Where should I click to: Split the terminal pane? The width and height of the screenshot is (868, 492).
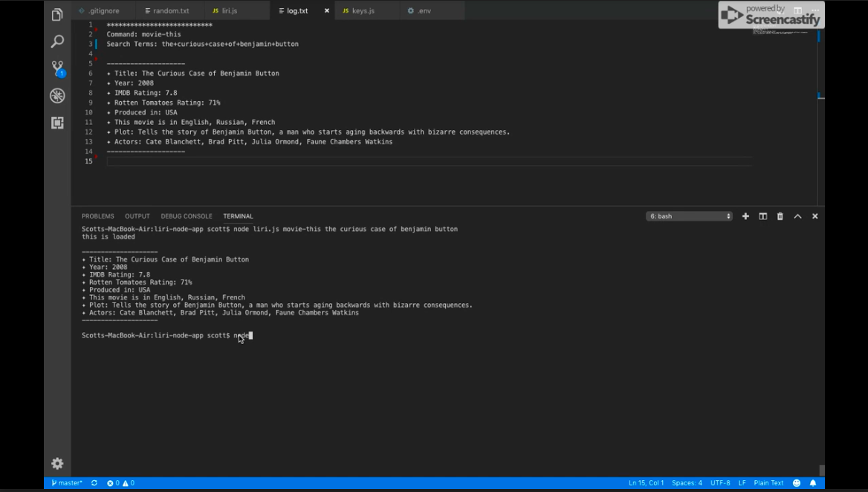point(762,216)
